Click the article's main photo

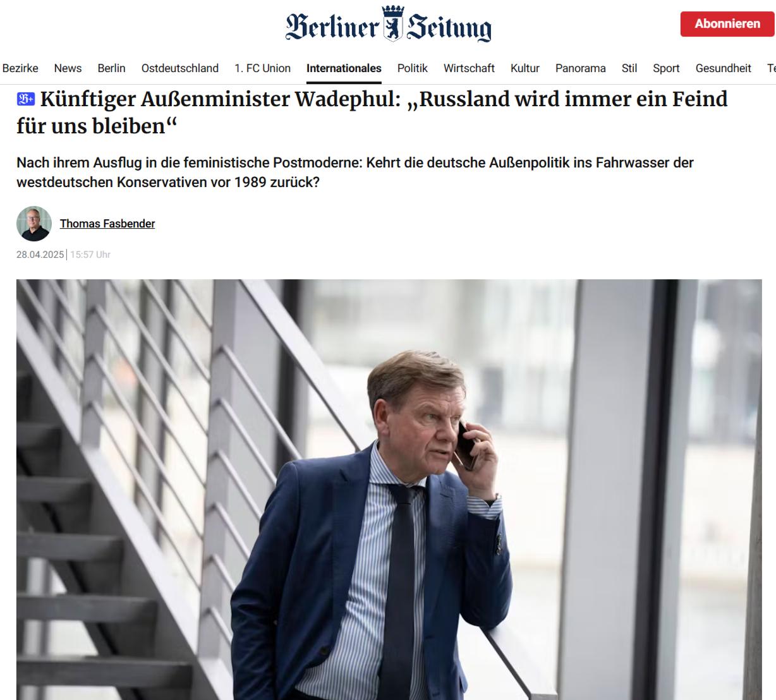click(x=389, y=490)
